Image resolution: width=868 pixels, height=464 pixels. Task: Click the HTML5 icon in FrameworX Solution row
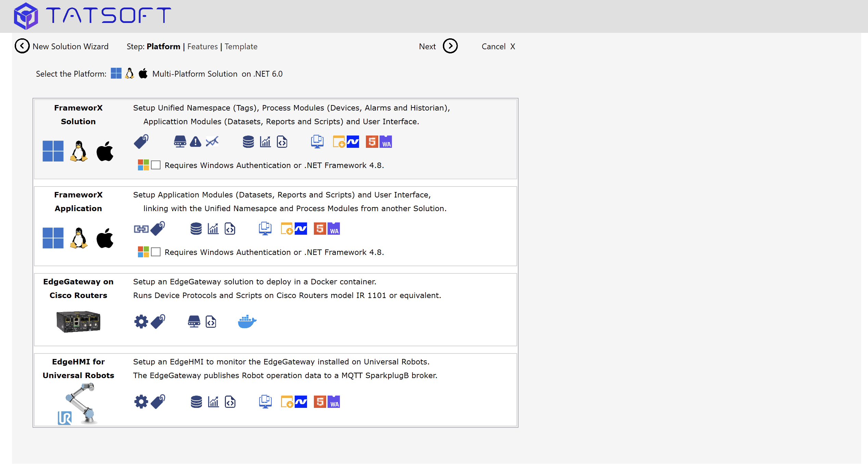(x=372, y=142)
